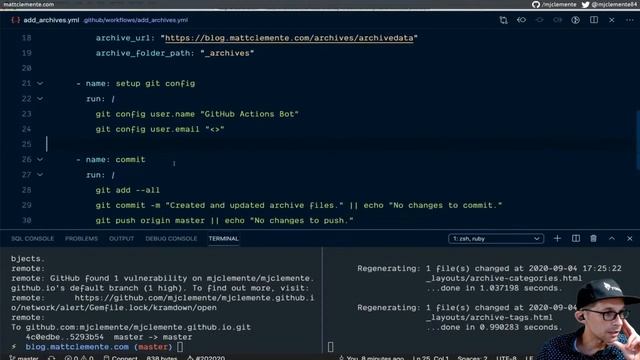Focus right terminal pane cursor
The width and height of the screenshot is (640, 360).
[330, 347]
